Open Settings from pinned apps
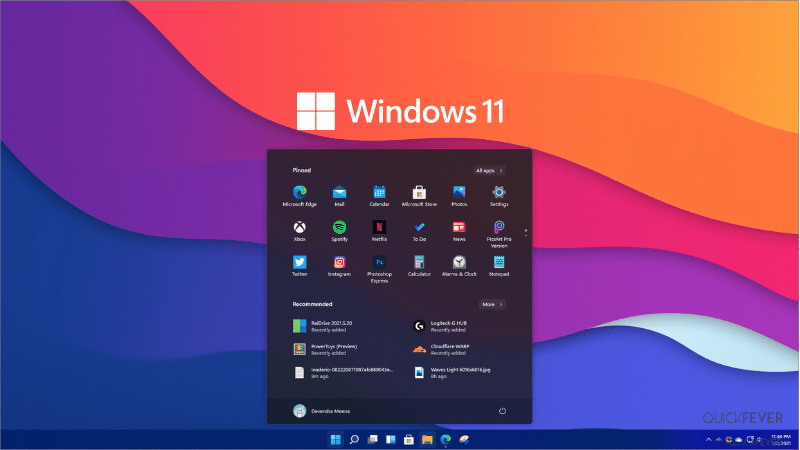 click(x=499, y=196)
